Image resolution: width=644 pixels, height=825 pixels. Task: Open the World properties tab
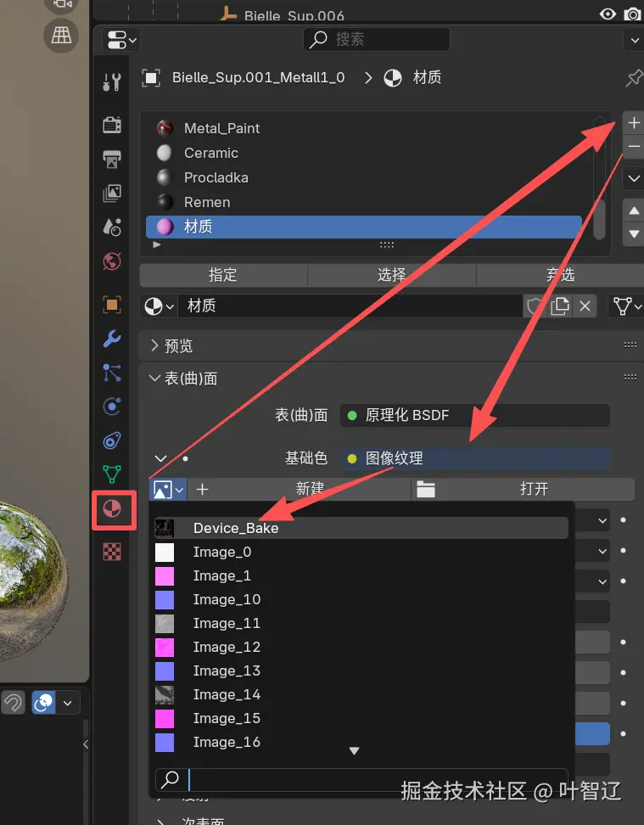[111, 261]
